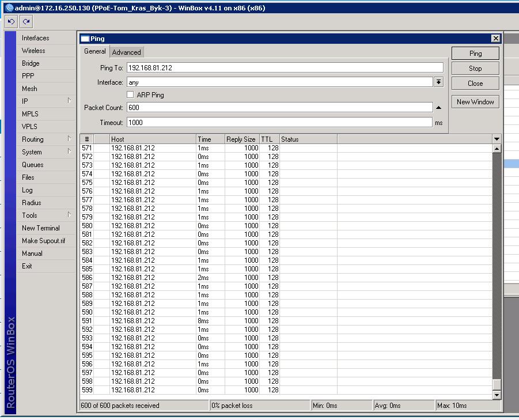Select ping result row 591 with 8ms time
The width and height of the screenshot is (519, 420).
(x=286, y=321)
